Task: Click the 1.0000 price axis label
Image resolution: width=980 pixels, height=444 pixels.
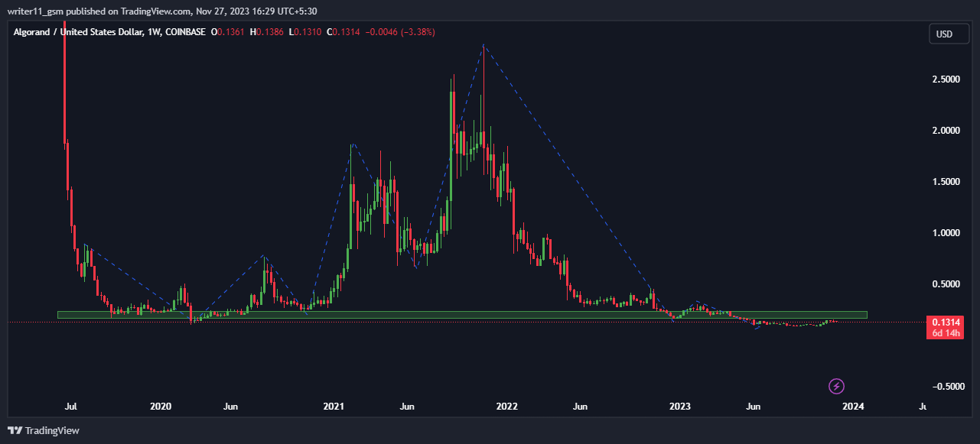Action: coord(946,233)
